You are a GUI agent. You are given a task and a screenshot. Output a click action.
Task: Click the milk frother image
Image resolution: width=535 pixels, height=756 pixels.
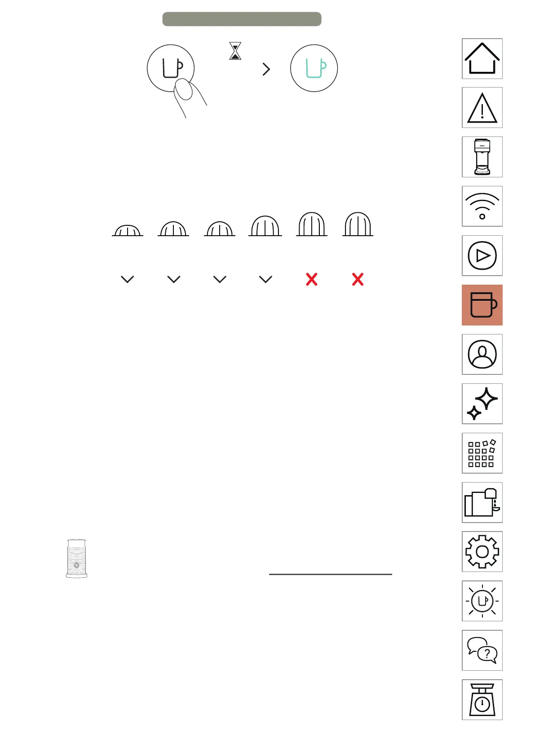pos(76,558)
